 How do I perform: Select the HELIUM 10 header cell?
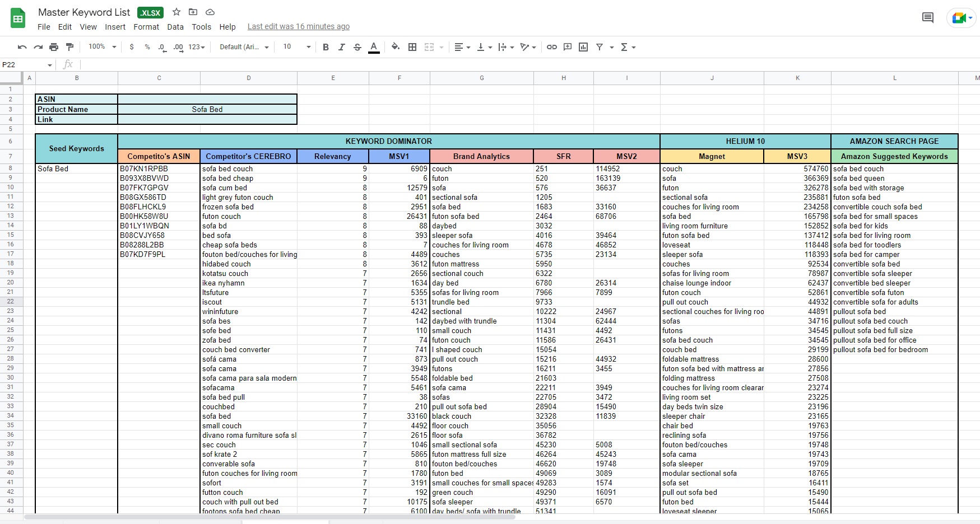click(x=745, y=141)
